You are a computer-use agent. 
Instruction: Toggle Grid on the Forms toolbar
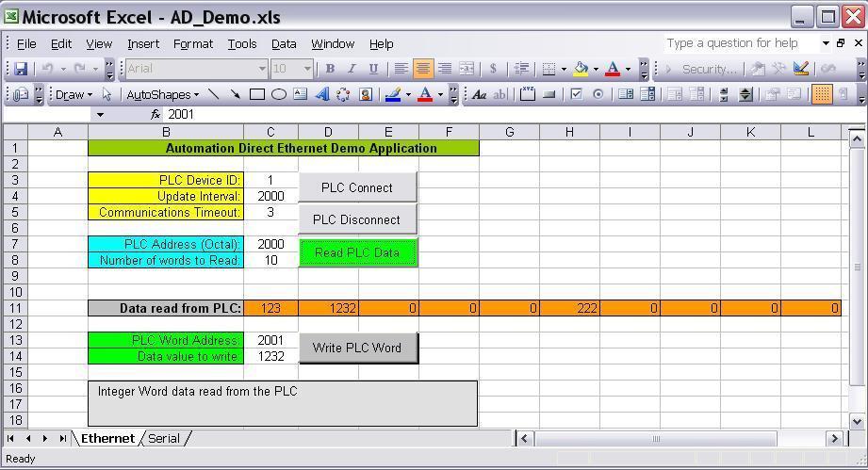[822, 94]
